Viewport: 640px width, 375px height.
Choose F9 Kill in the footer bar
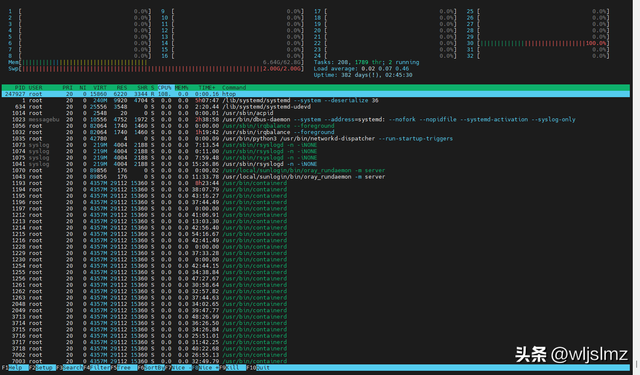(233, 368)
